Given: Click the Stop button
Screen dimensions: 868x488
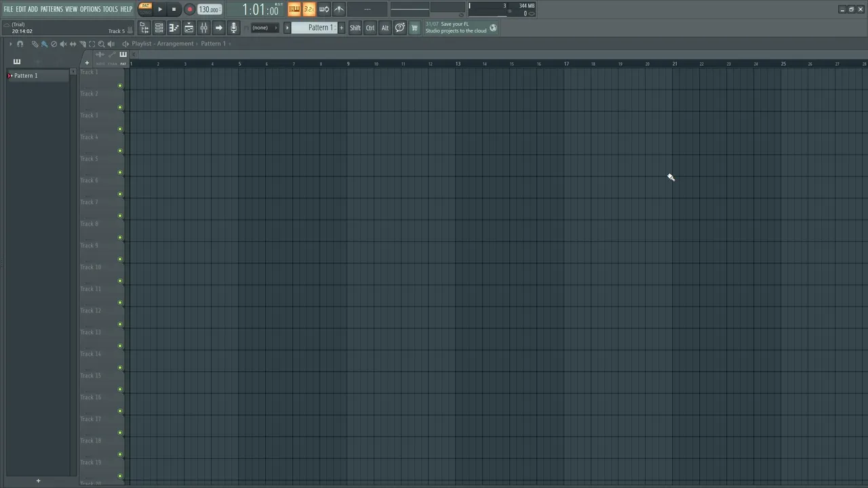Looking at the screenshot, I should 174,9.
